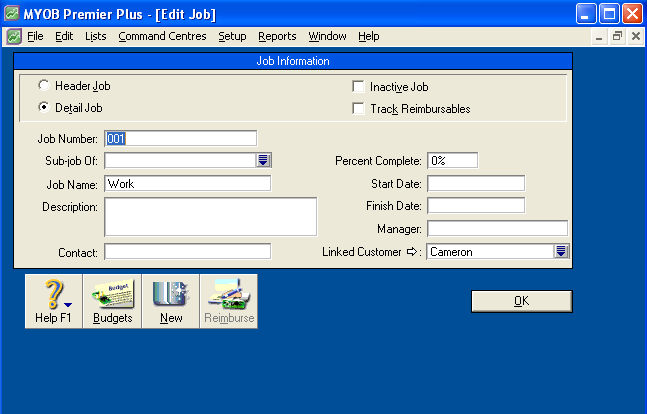Click the New job icon
The image size is (647, 414).
click(171, 301)
